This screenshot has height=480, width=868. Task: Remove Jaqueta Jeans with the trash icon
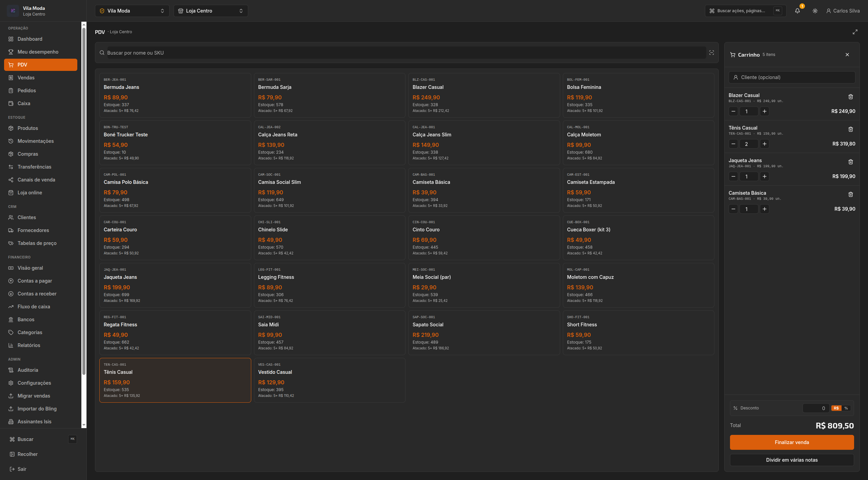tap(850, 162)
